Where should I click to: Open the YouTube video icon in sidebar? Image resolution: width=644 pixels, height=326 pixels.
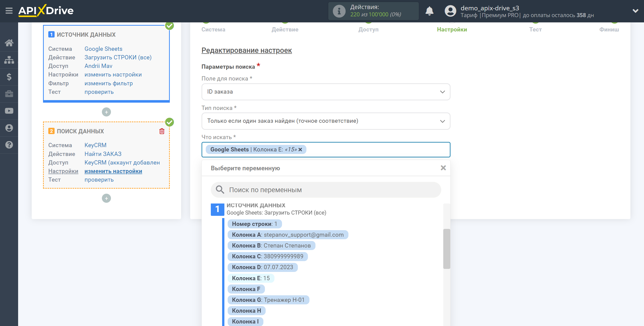[x=9, y=111]
